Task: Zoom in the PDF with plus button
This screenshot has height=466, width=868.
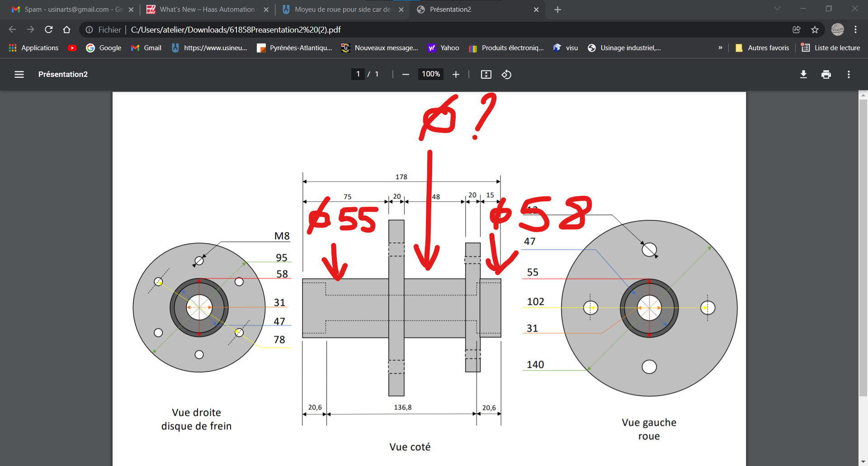Action: point(456,74)
